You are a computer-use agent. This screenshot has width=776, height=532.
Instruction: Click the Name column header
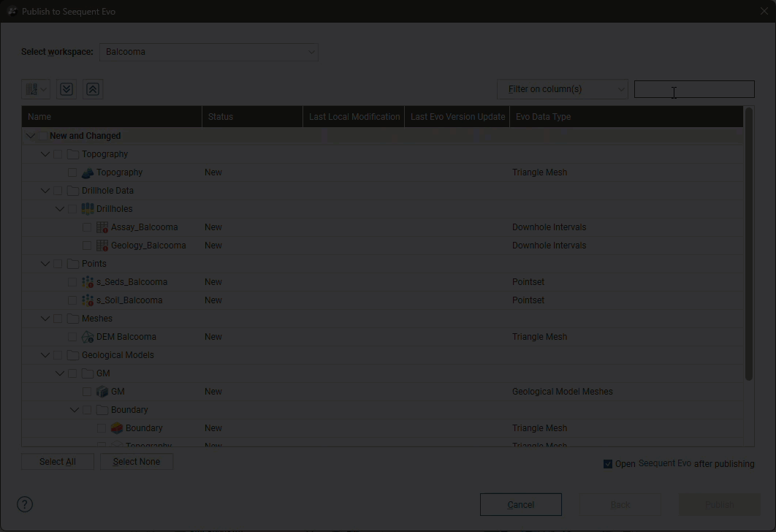(x=112, y=117)
